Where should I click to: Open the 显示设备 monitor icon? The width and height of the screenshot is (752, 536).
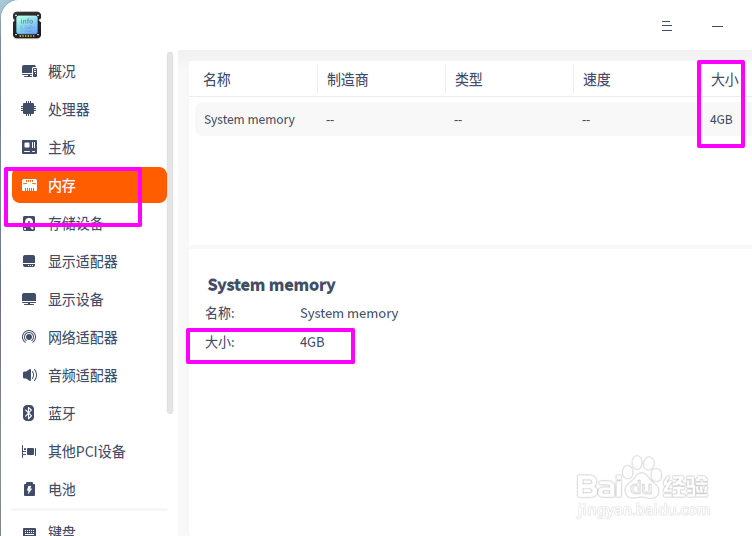[29, 299]
